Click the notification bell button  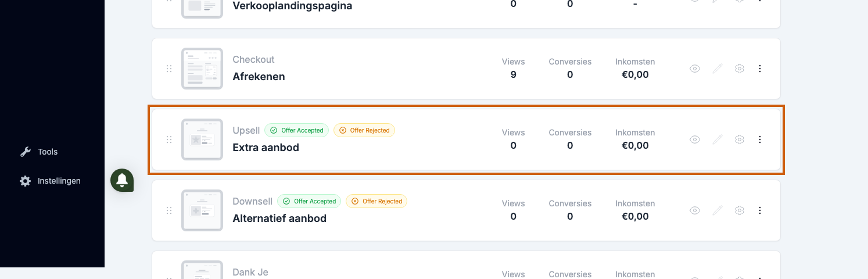[x=122, y=180]
